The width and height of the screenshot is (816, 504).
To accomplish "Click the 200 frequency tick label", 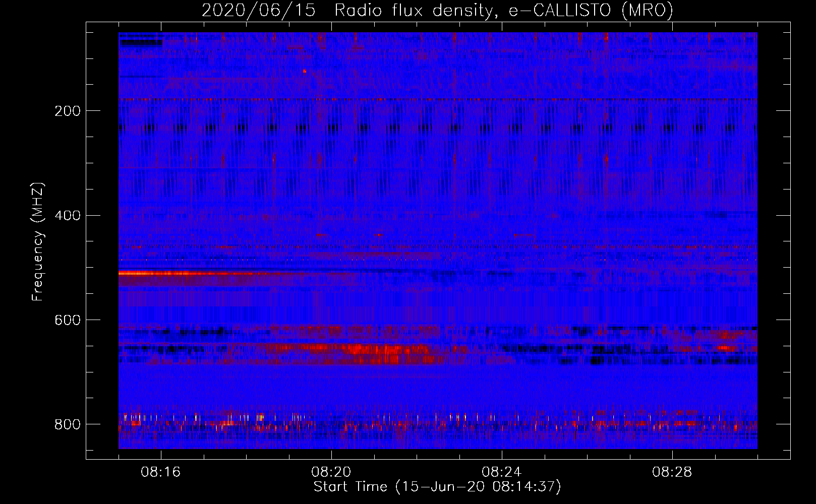I will pos(67,111).
